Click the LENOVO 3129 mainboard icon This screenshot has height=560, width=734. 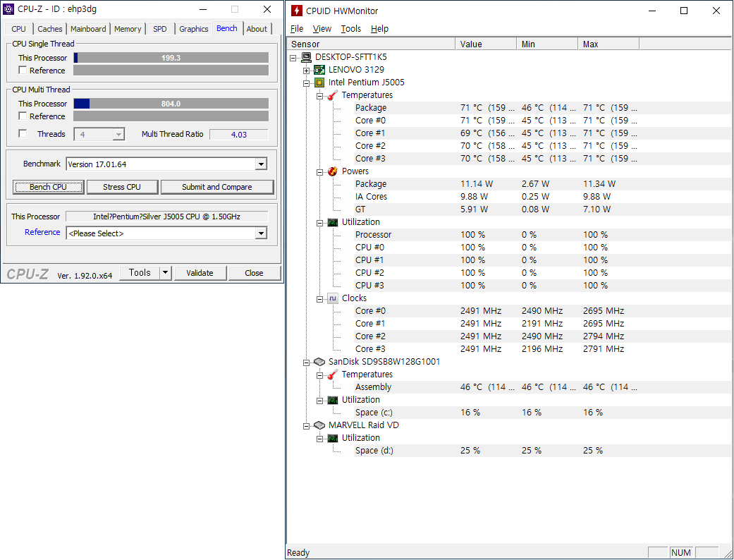click(x=319, y=70)
